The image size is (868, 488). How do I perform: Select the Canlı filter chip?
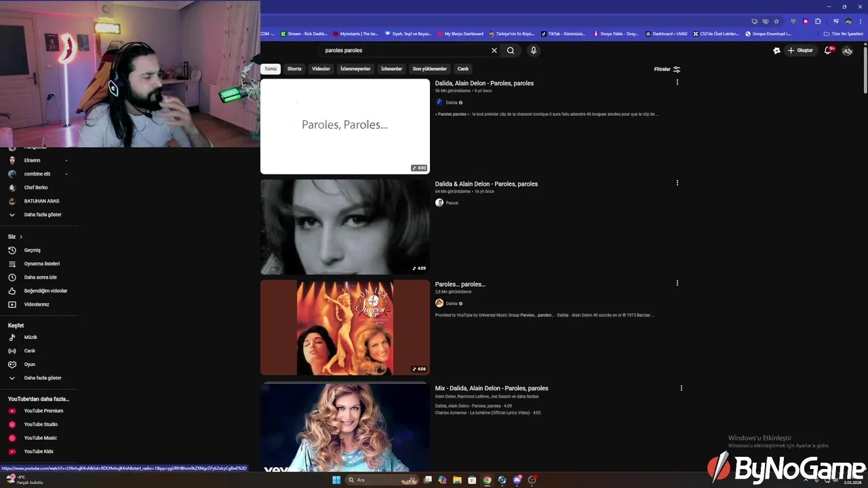click(x=462, y=68)
